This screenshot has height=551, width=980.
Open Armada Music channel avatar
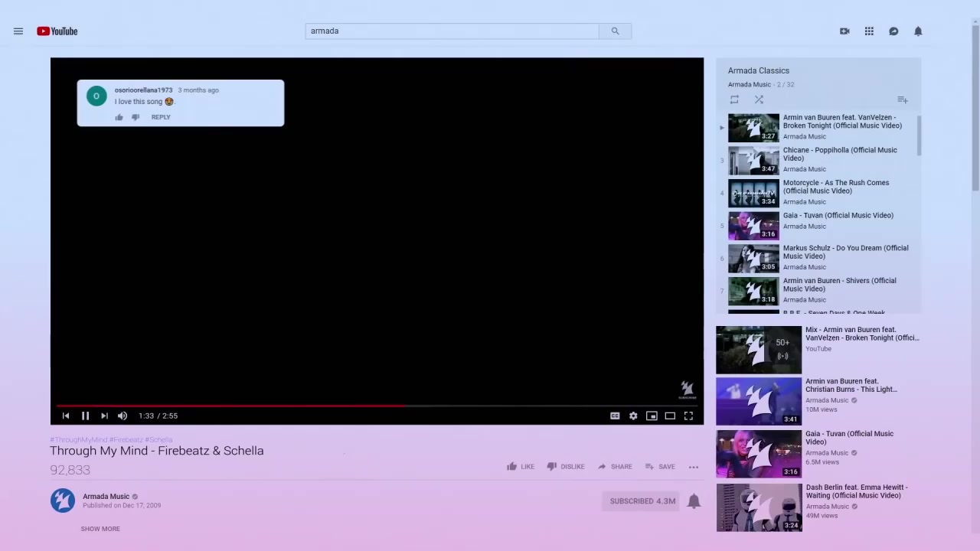pyautogui.click(x=63, y=500)
